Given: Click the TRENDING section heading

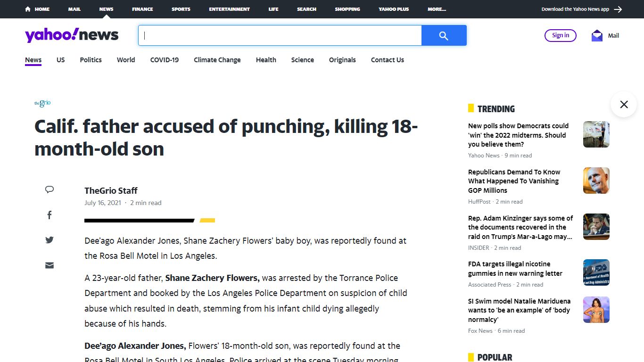Looking at the screenshot, I should (496, 109).
